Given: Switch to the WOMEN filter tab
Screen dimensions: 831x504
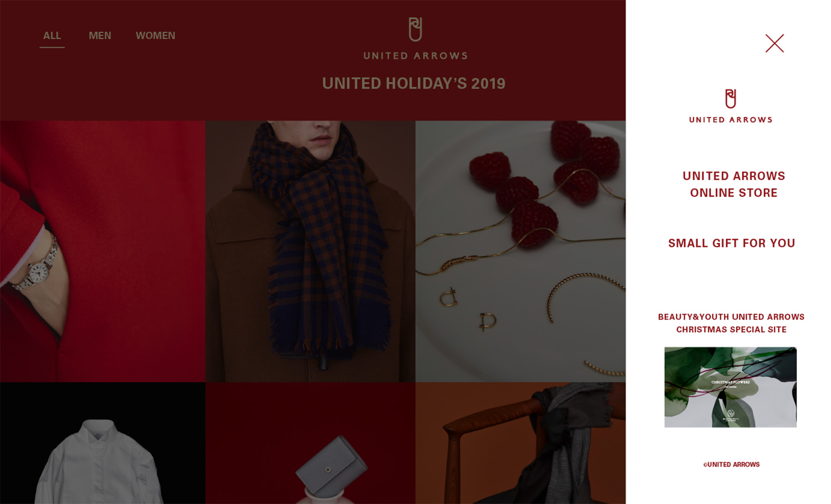Looking at the screenshot, I should click(x=155, y=36).
